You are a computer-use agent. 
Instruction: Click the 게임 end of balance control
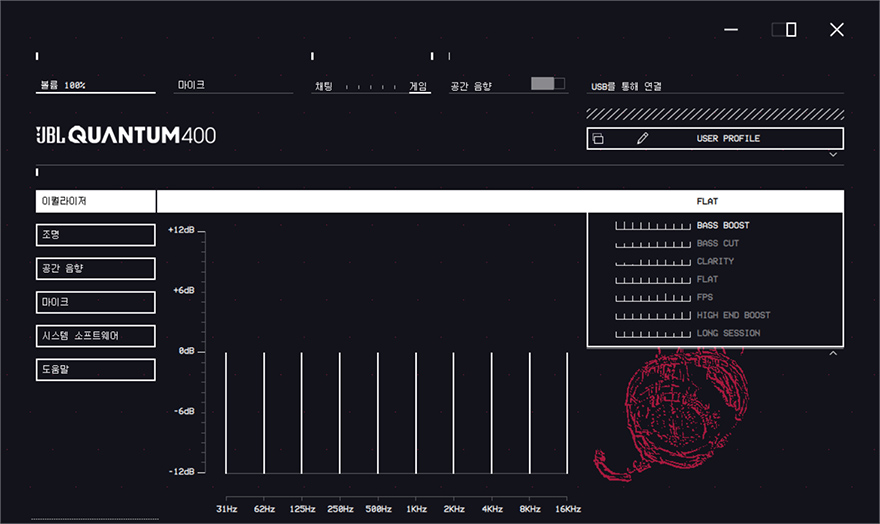pos(418,86)
